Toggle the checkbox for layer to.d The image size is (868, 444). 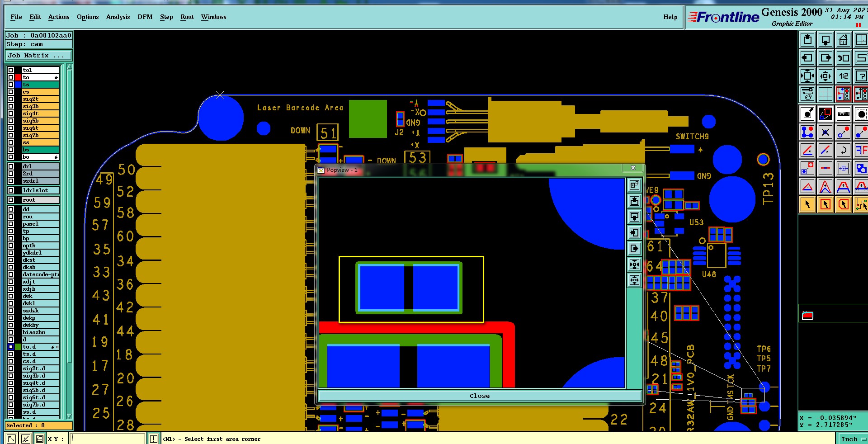[11, 347]
